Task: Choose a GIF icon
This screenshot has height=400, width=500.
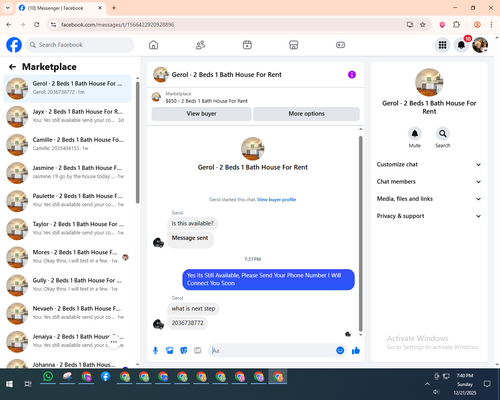Action: pos(198,350)
